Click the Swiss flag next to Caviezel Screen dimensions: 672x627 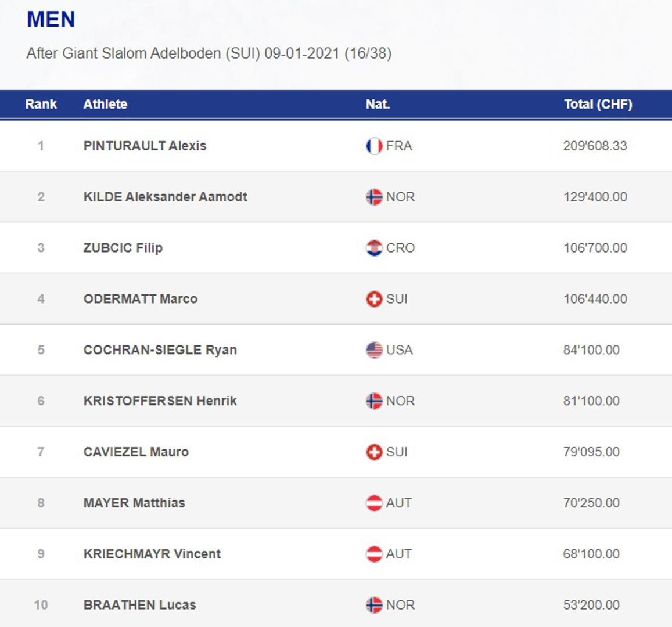click(374, 452)
